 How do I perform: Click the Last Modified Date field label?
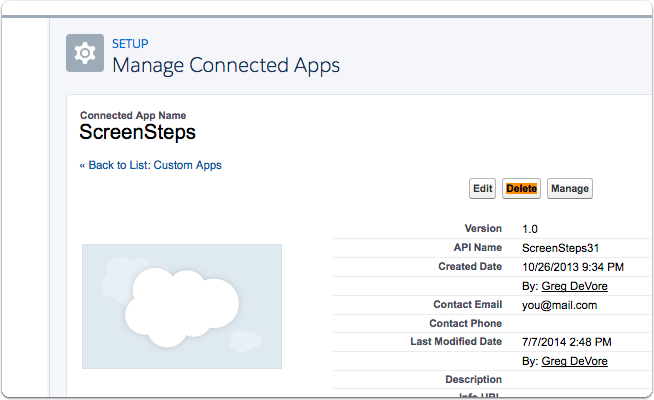coord(456,342)
